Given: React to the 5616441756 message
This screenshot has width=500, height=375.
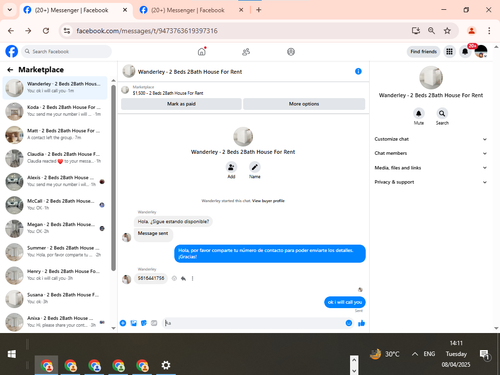Looking at the screenshot, I should pos(174,278).
